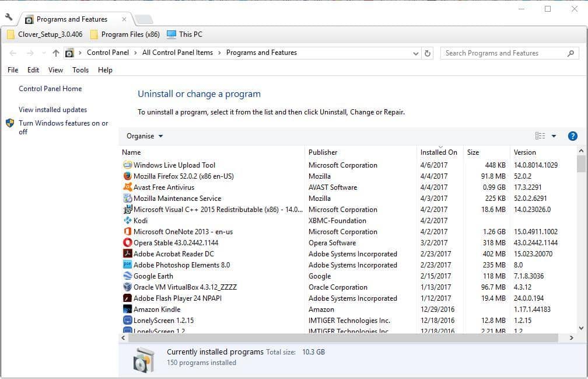
Task: Open Help using the blue question mark icon
Action: (572, 136)
